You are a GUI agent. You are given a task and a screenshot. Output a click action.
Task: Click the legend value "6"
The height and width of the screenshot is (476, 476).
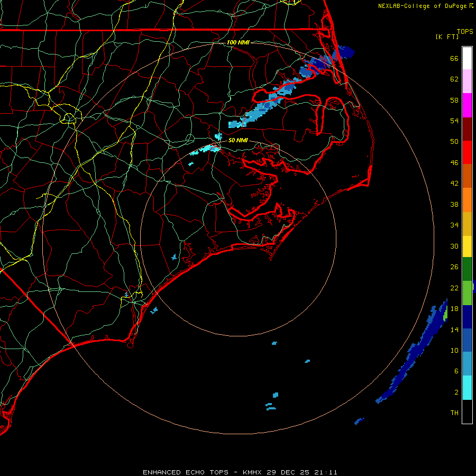pos(456,371)
